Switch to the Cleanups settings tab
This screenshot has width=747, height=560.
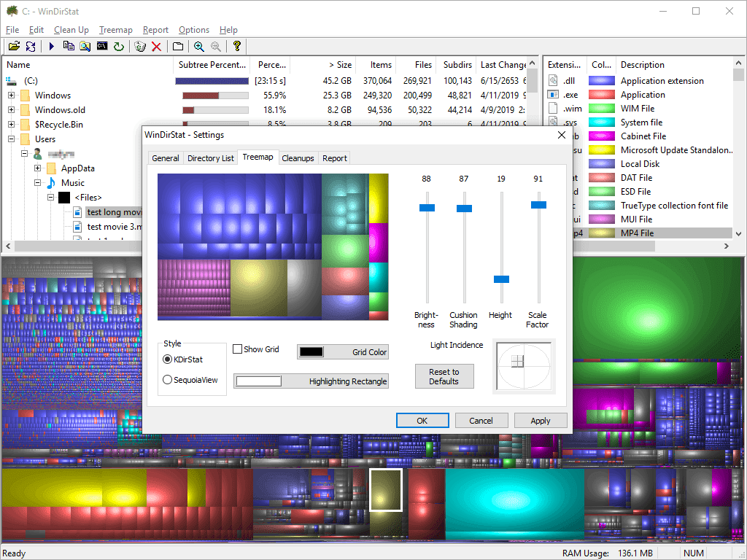tap(298, 158)
